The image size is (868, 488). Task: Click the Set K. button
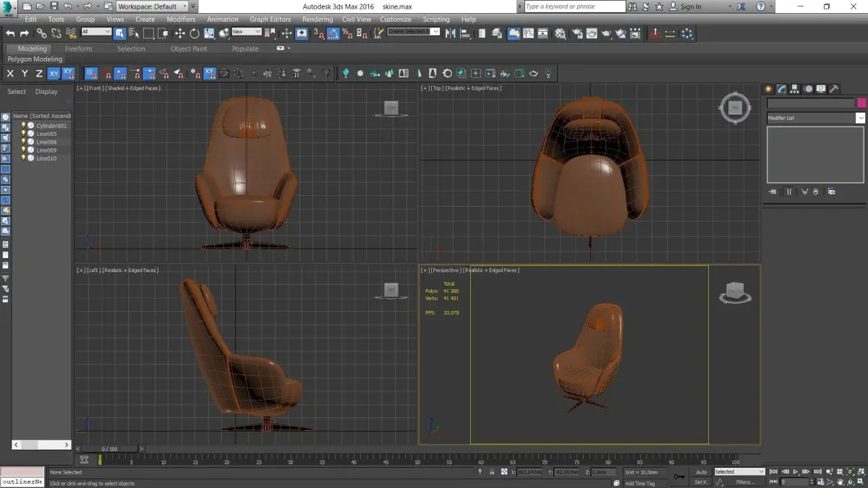coord(702,481)
